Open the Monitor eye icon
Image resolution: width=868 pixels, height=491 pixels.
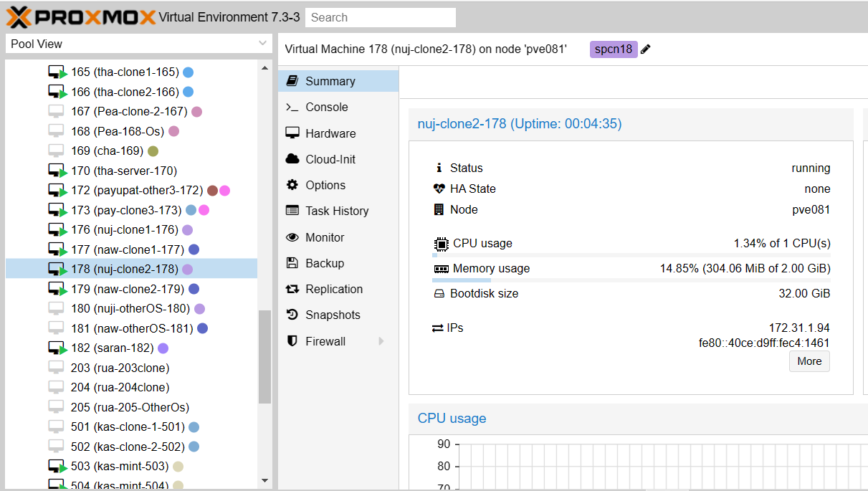295,237
